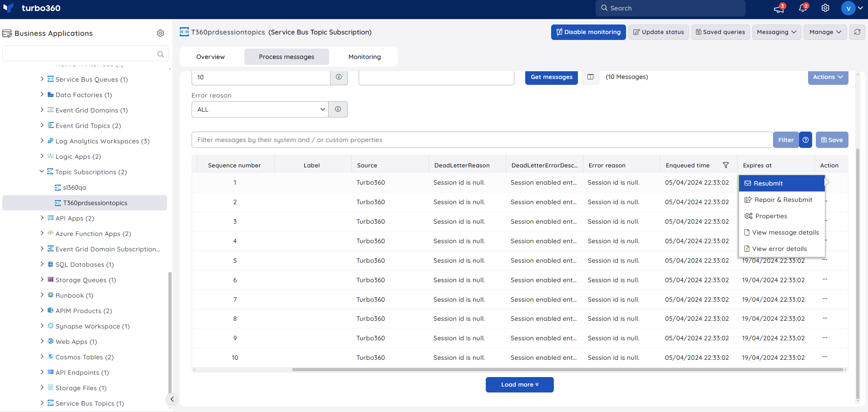Screen dimensions: 868x412
Task: Open the chat notifications icon in header
Action: coord(779,8)
